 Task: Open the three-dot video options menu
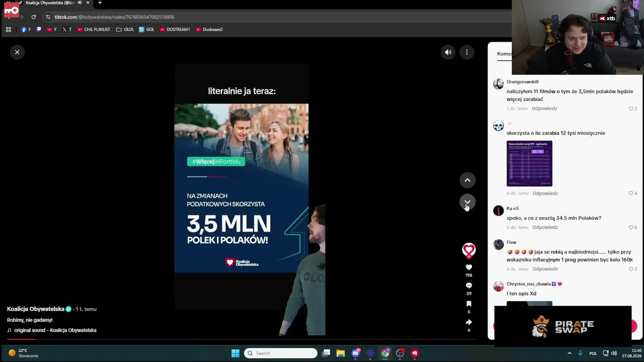pos(467,52)
